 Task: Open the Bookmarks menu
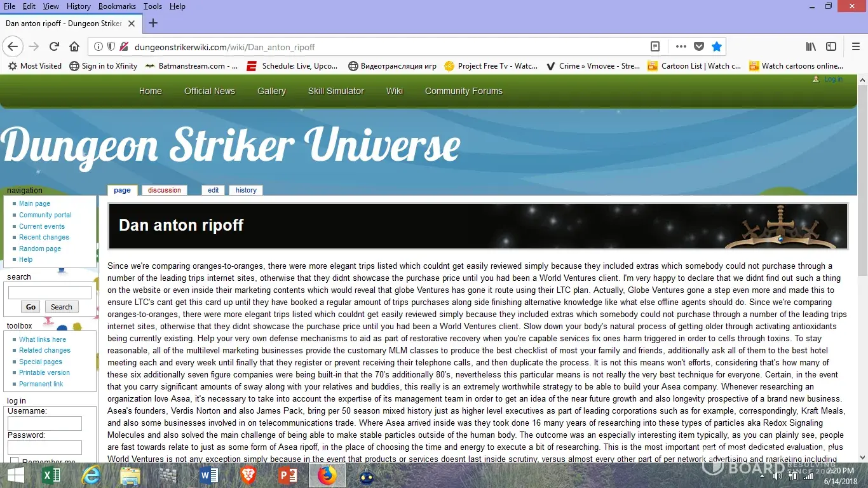click(117, 6)
